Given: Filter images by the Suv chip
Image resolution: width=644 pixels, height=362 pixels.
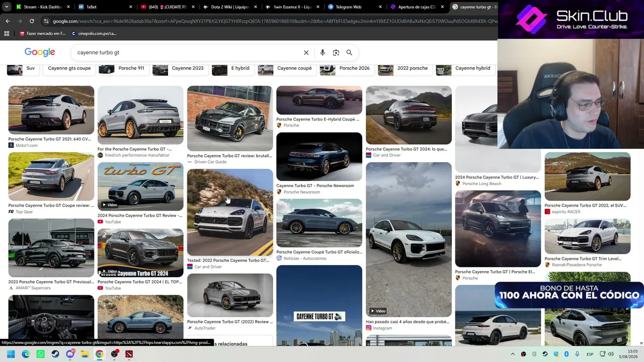Looking at the screenshot, I should pyautogui.click(x=23, y=68).
